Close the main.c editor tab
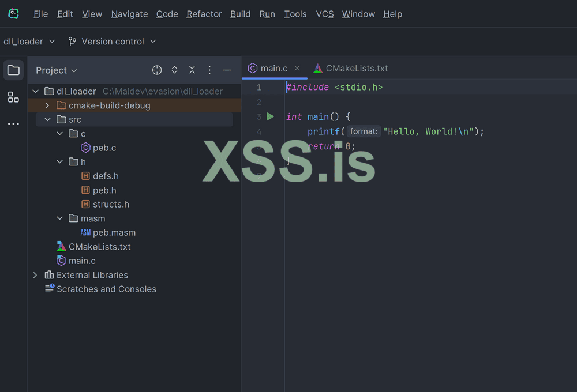 (297, 68)
